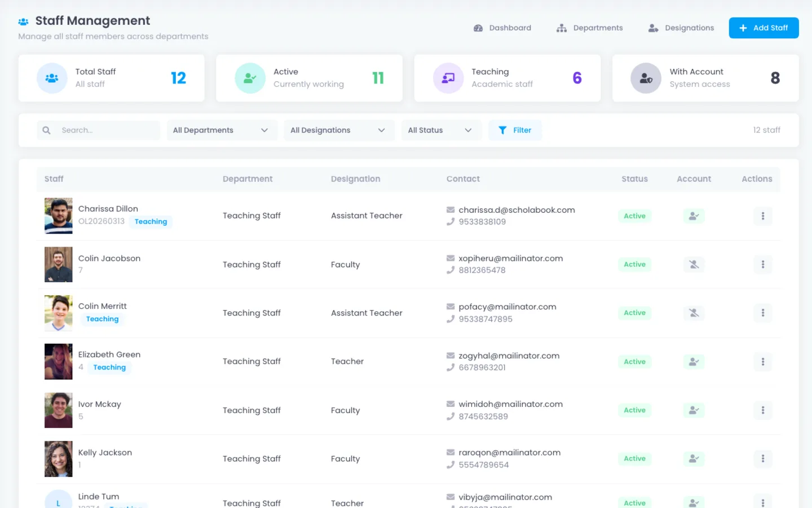Open actions menu for Elizabeth Green
Image resolution: width=812 pixels, height=508 pixels.
tap(763, 362)
